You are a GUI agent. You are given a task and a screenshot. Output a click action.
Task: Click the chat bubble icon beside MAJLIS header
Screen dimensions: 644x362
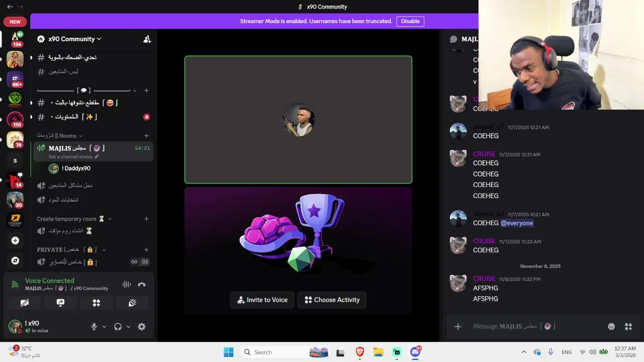click(453, 39)
